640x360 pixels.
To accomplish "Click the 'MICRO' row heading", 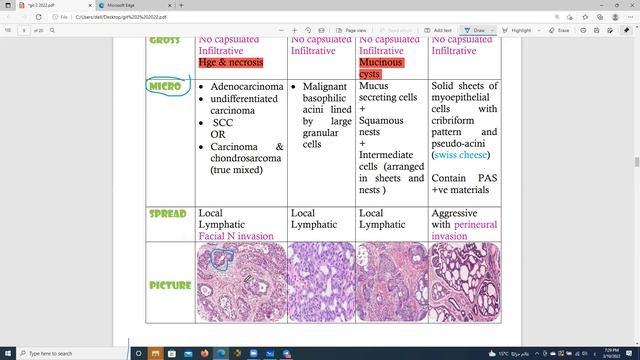I will (x=165, y=87).
